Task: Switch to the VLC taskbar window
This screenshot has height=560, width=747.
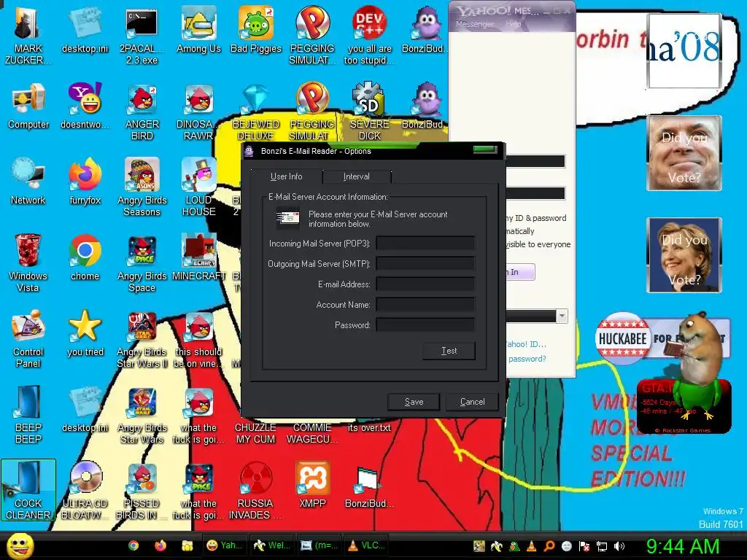Action: [x=367, y=545]
